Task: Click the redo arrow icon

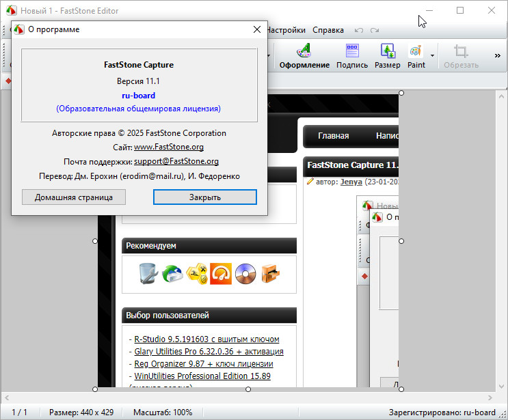Action: coord(375,31)
